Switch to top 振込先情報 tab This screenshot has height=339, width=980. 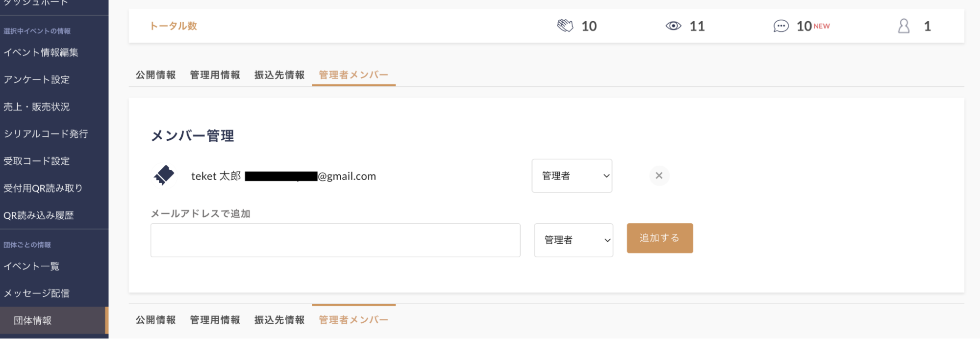pyautogui.click(x=279, y=75)
